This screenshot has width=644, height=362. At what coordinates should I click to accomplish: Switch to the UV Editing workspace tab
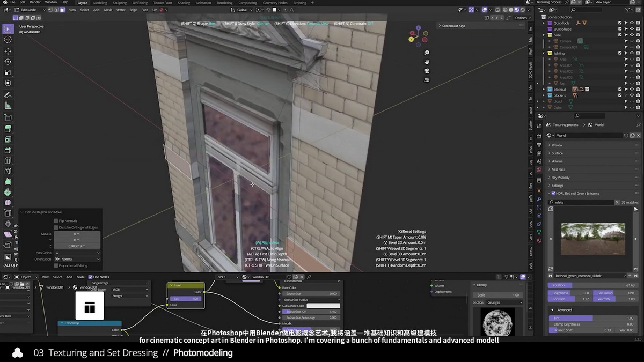click(x=140, y=3)
